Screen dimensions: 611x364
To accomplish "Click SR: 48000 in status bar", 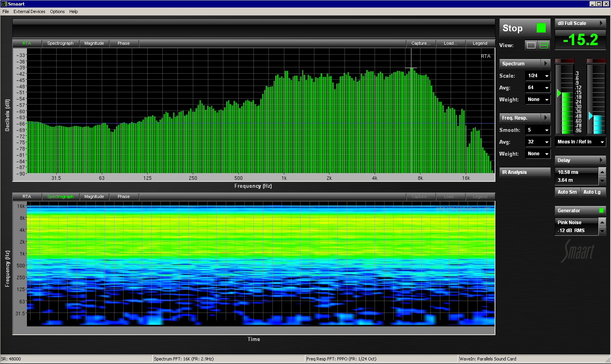I will tap(76, 359).
